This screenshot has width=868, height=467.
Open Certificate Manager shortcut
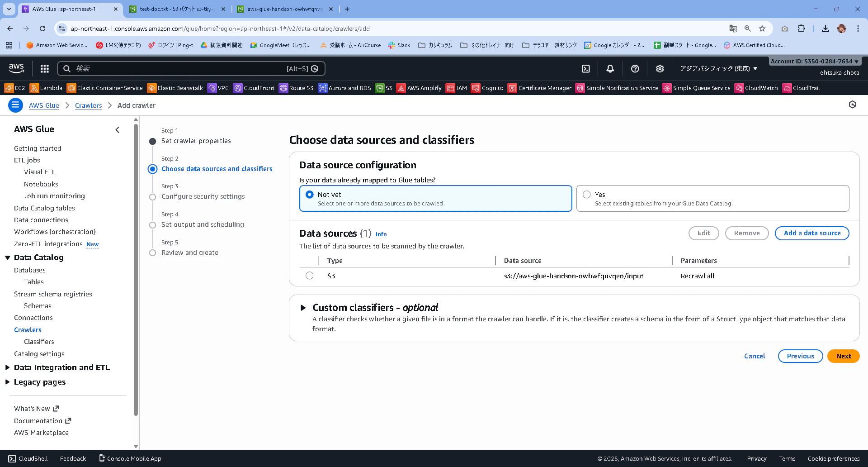tap(539, 88)
